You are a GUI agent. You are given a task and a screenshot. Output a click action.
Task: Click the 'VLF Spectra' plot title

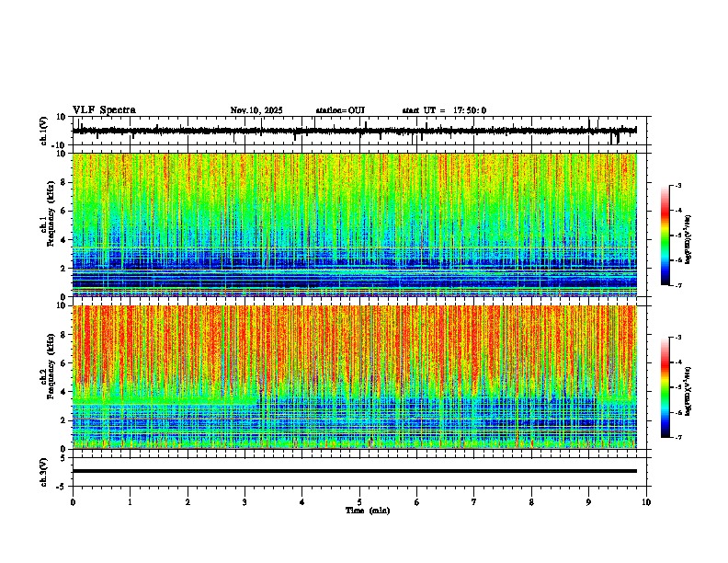coord(104,110)
